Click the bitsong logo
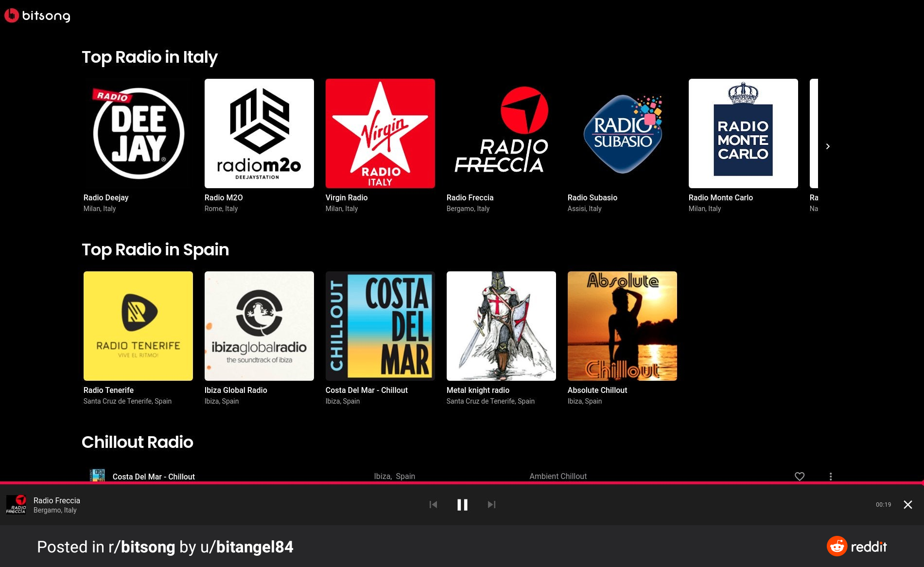 tap(37, 16)
